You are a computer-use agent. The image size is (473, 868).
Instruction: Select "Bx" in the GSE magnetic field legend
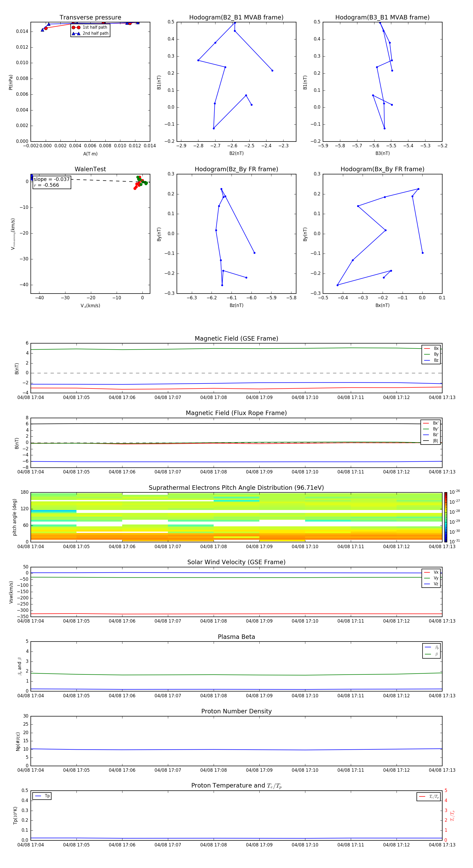(431, 349)
